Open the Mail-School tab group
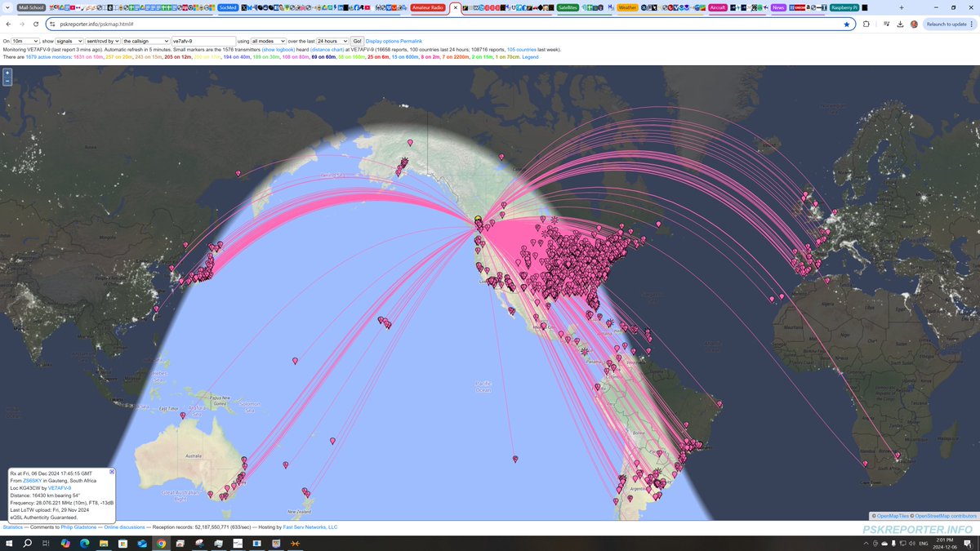The width and height of the screenshot is (980, 551). tap(30, 7)
